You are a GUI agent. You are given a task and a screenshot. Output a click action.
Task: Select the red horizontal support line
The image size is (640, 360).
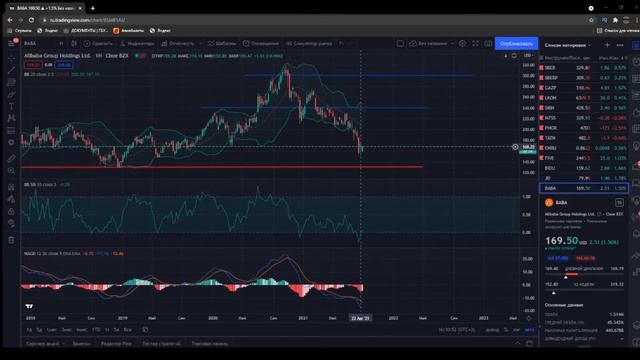click(222, 167)
